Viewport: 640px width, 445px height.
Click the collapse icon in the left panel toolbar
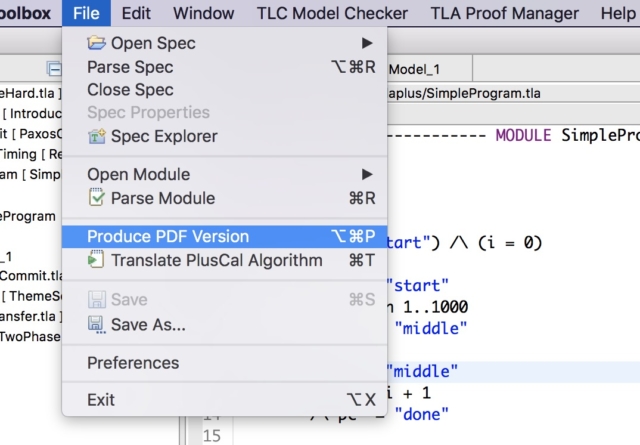pos(54,69)
